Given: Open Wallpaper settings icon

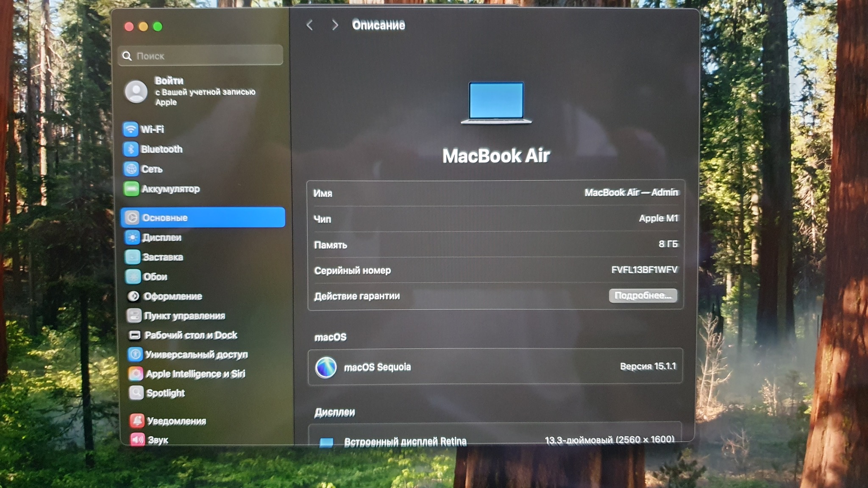Looking at the screenshot, I should tap(133, 276).
